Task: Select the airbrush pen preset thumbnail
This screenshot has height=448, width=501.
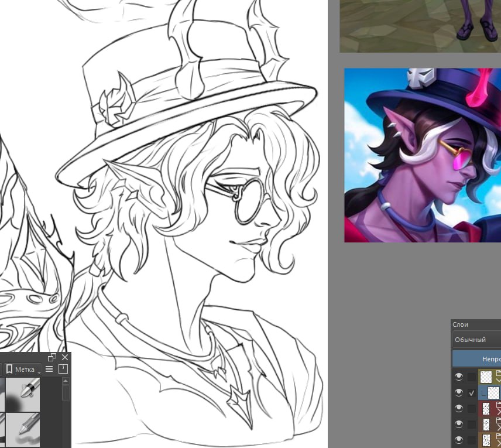Action: pyautogui.click(x=23, y=395)
